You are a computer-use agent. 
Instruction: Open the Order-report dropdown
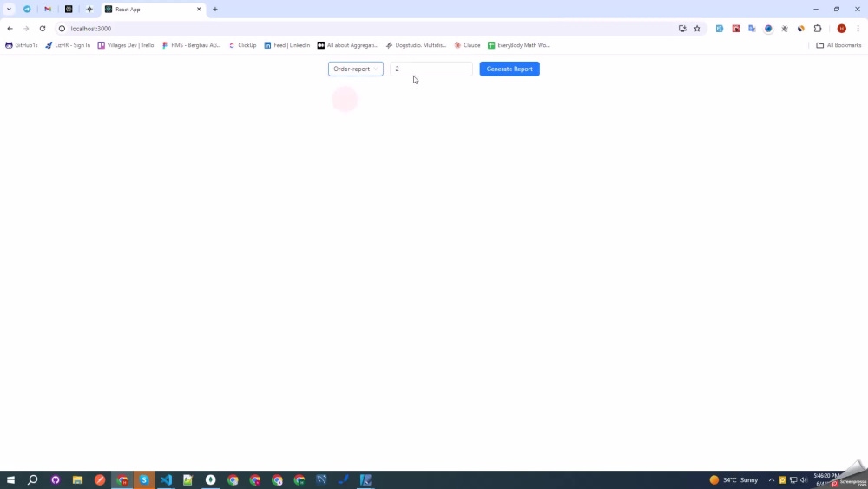[x=355, y=69]
